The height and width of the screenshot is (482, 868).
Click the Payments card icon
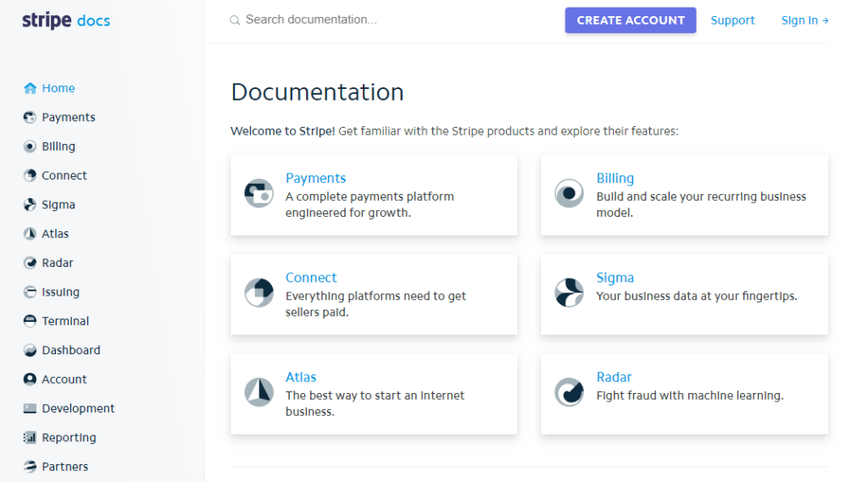[259, 194]
